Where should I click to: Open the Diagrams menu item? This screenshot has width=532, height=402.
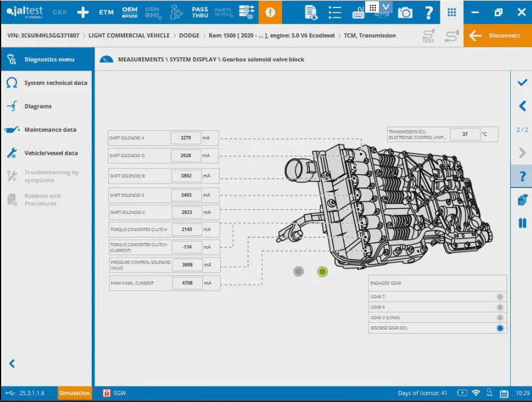[38, 107]
